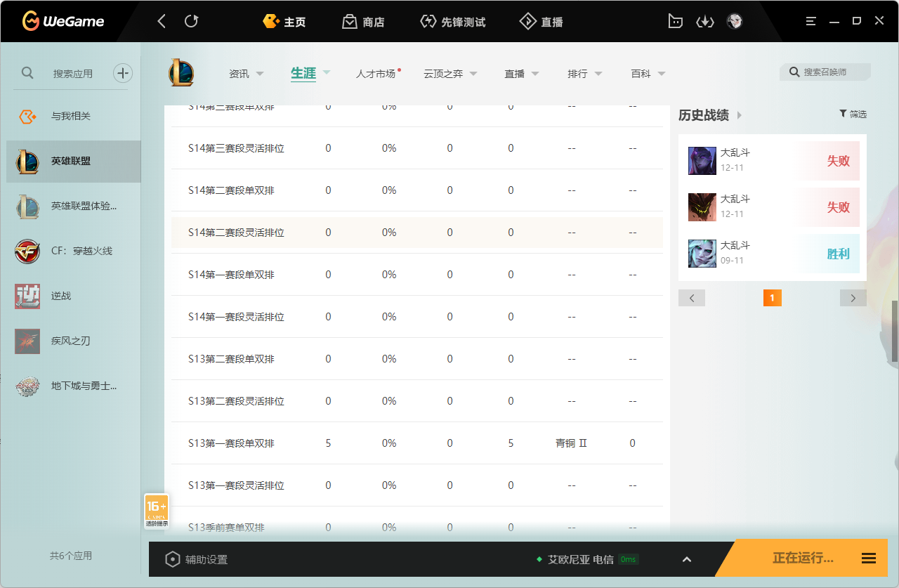
Task: Open the hamburger menu beside 正在运行
Action: click(x=868, y=558)
